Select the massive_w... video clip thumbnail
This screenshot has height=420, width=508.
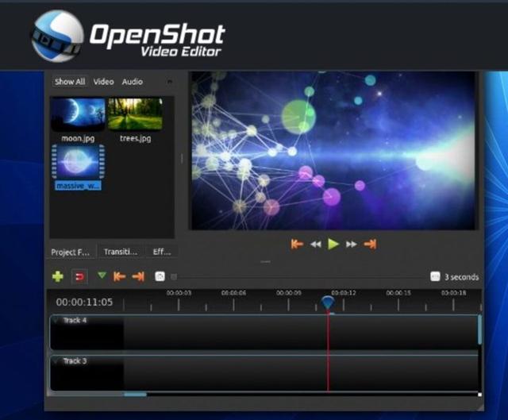click(78, 162)
